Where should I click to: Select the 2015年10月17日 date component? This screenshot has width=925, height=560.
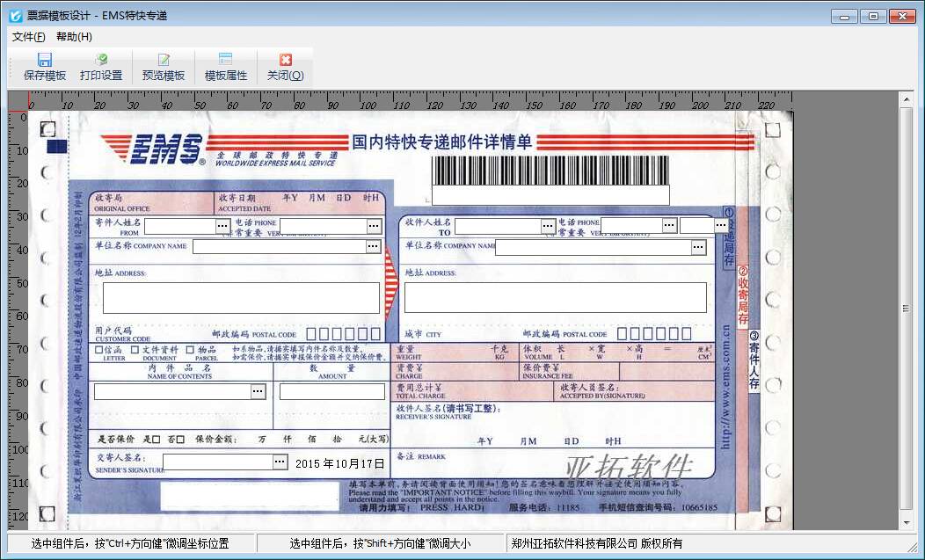(x=339, y=464)
